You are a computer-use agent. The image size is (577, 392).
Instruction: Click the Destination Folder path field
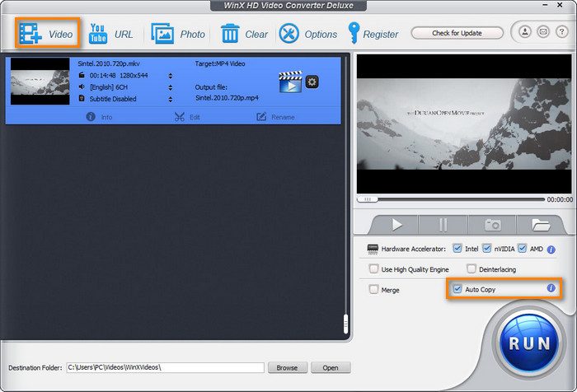tap(165, 367)
